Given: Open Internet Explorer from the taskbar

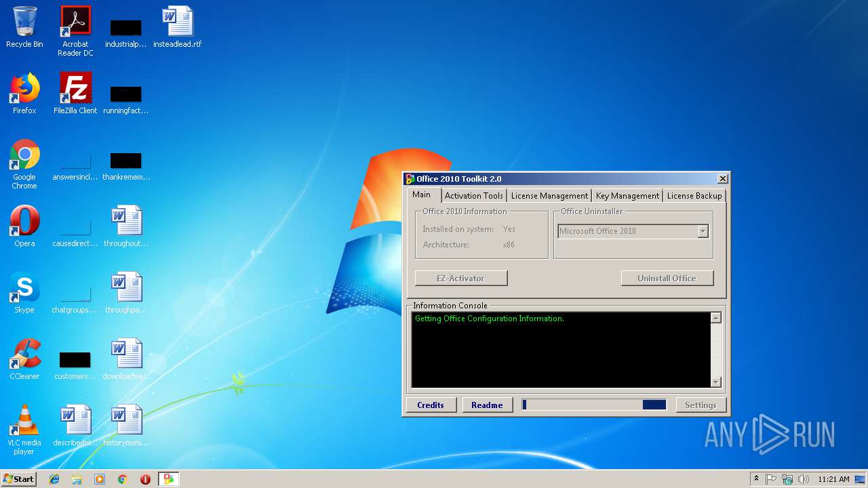Looking at the screenshot, I should tap(54, 479).
